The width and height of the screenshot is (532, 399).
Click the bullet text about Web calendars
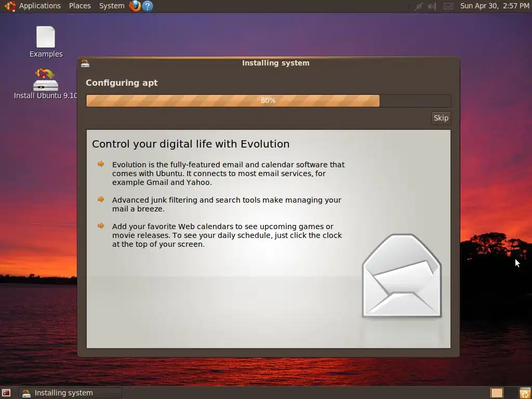pos(227,235)
